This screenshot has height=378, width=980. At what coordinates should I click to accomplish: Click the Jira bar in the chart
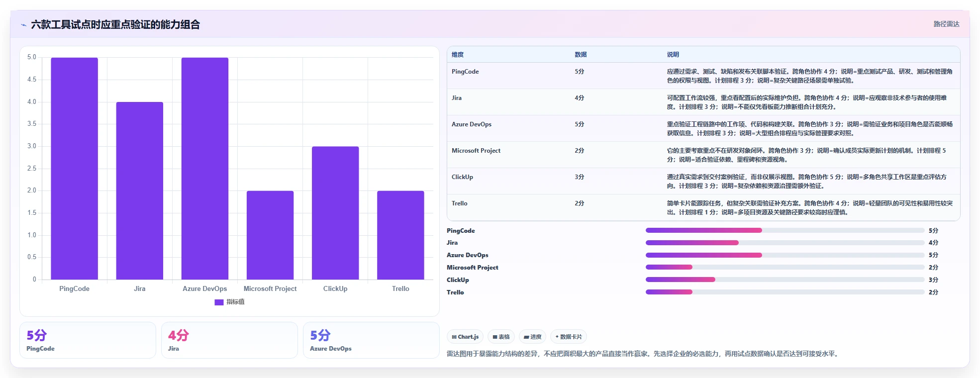click(140, 191)
